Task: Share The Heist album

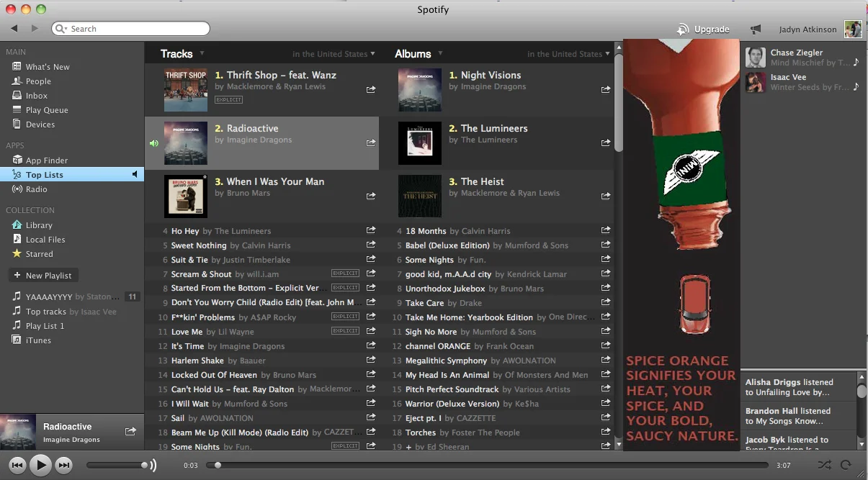Action: tap(606, 196)
